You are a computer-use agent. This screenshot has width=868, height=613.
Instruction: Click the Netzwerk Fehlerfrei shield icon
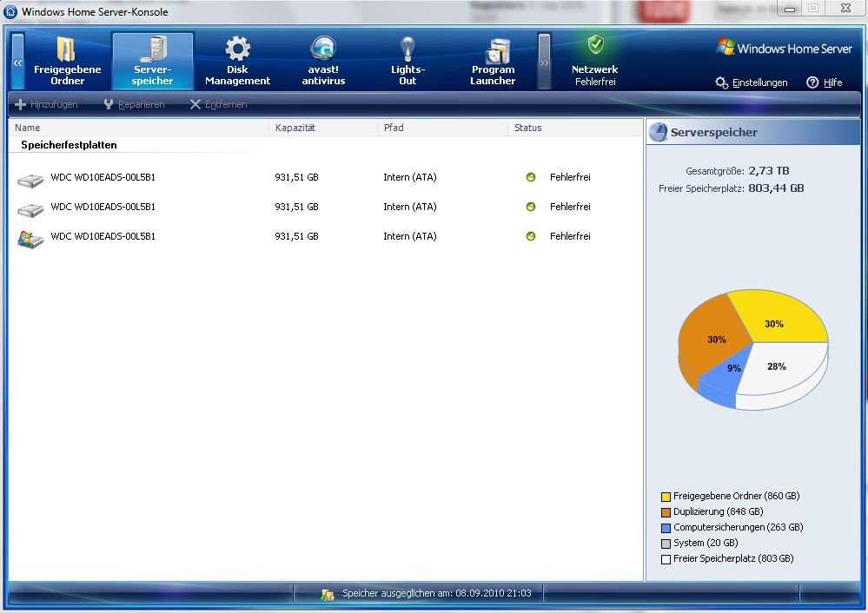(596, 44)
